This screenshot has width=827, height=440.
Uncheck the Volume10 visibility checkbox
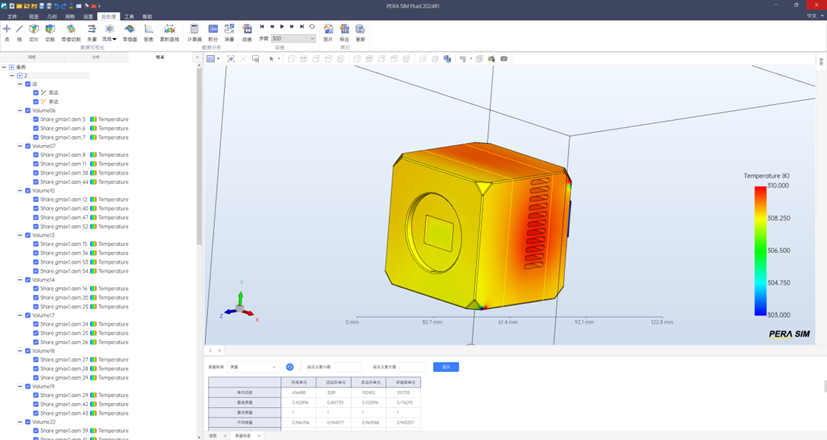27,190
